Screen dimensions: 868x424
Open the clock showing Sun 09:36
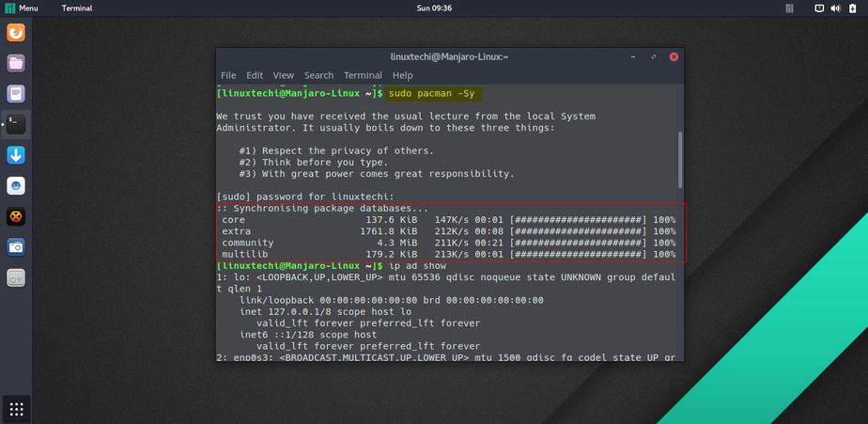(x=434, y=8)
